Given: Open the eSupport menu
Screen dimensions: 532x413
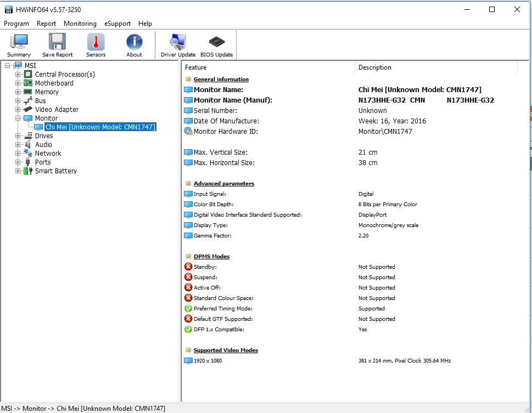Looking at the screenshot, I should [x=117, y=24].
